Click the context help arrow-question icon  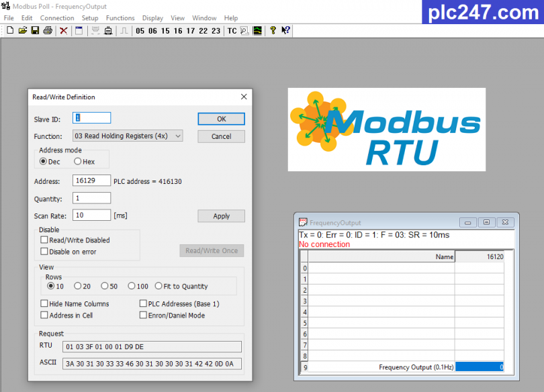pyautogui.click(x=285, y=30)
